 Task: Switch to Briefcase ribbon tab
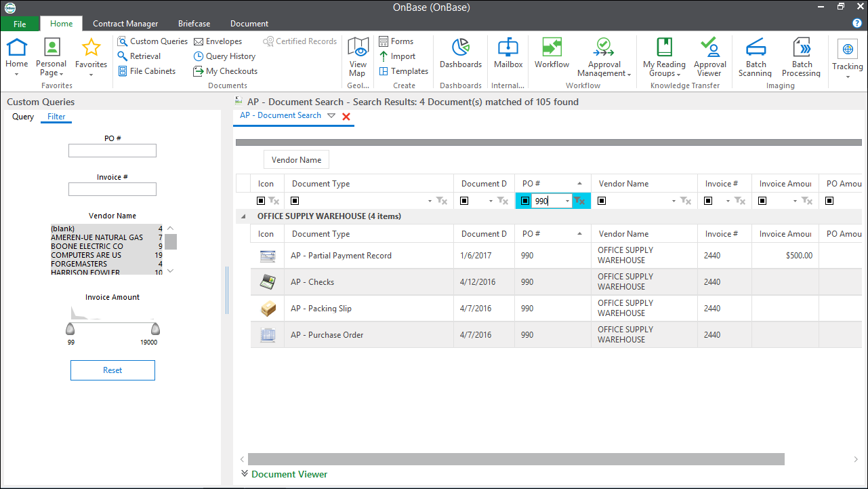click(x=194, y=24)
